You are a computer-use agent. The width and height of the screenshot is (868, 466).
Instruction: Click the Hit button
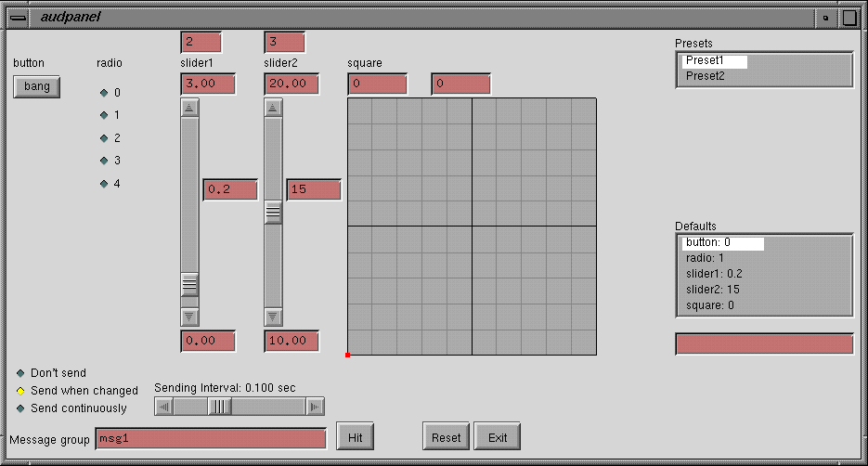pos(355,437)
